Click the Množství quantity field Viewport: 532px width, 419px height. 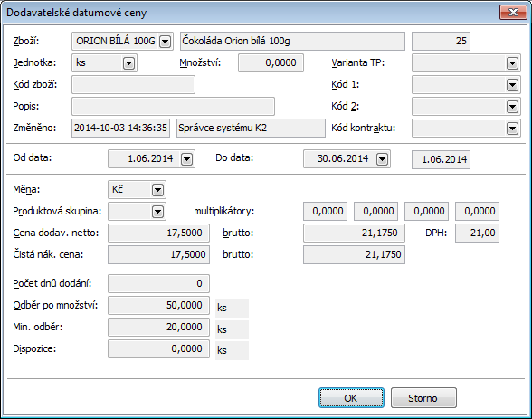pos(271,62)
